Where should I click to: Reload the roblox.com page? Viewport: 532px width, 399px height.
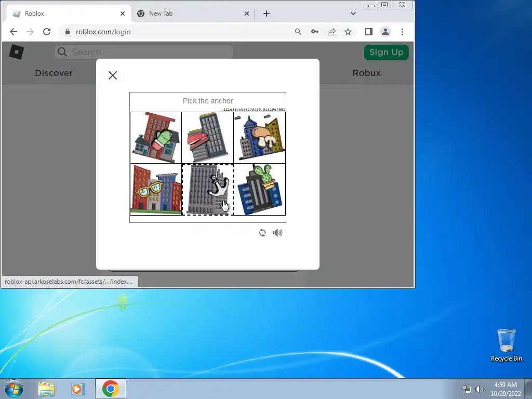[x=47, y=32]
